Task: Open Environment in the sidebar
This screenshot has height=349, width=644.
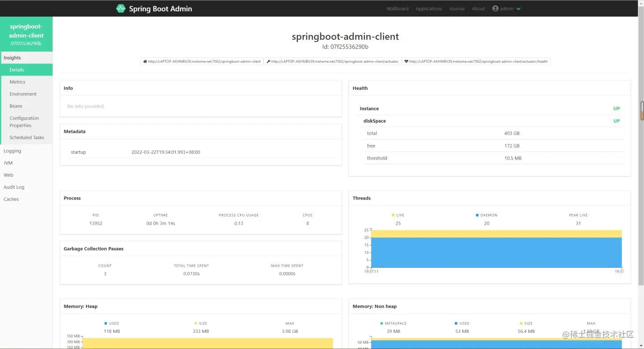Action: point(26,94)
